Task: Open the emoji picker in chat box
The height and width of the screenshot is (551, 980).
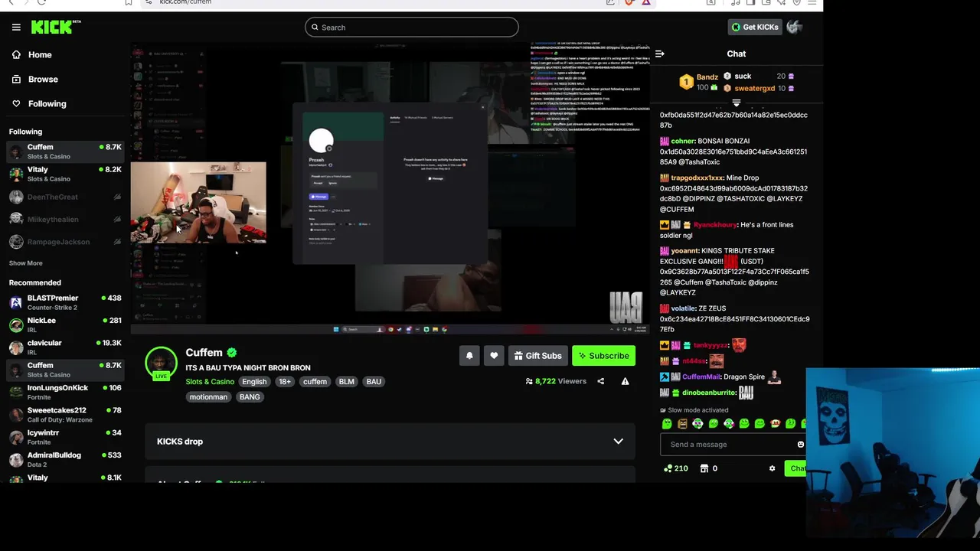Action: 800,445
